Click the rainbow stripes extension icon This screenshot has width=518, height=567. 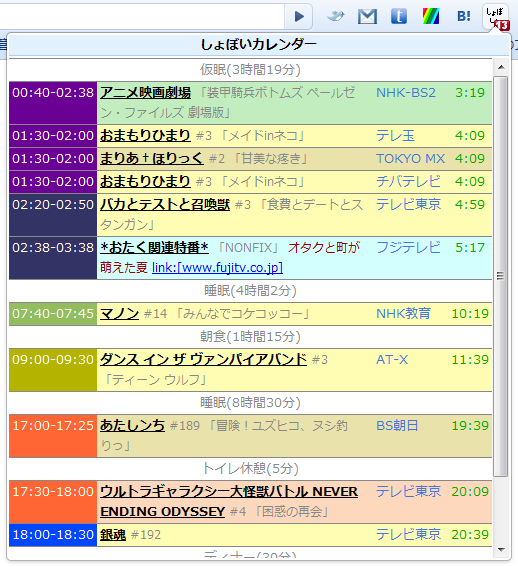[x=431, y=16]
